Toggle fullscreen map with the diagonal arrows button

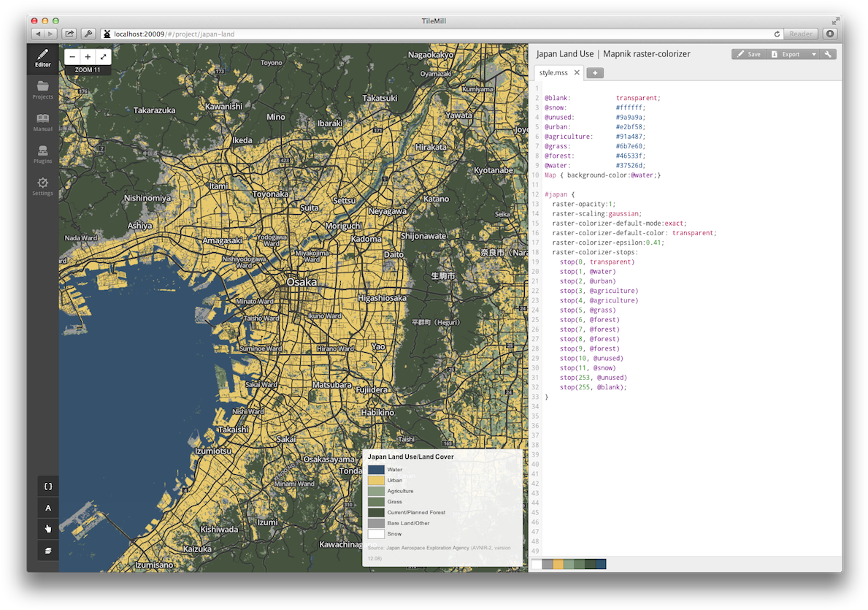tap(104, 56)
